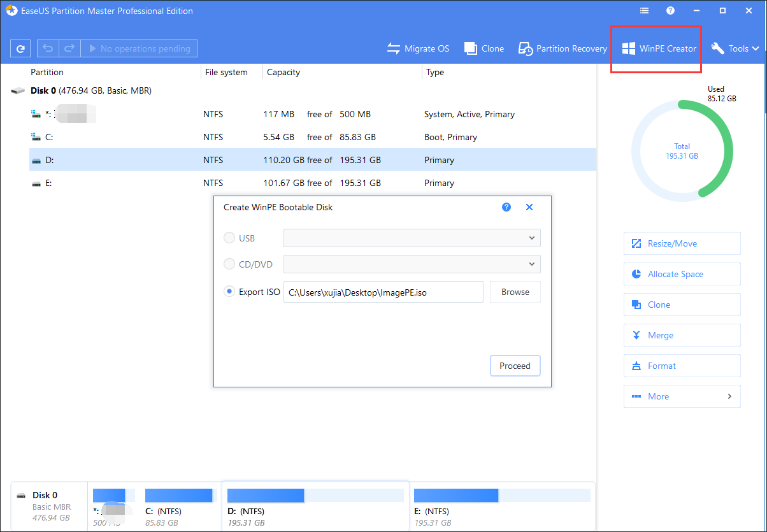Open the help icon in title bar

point(670,11)
